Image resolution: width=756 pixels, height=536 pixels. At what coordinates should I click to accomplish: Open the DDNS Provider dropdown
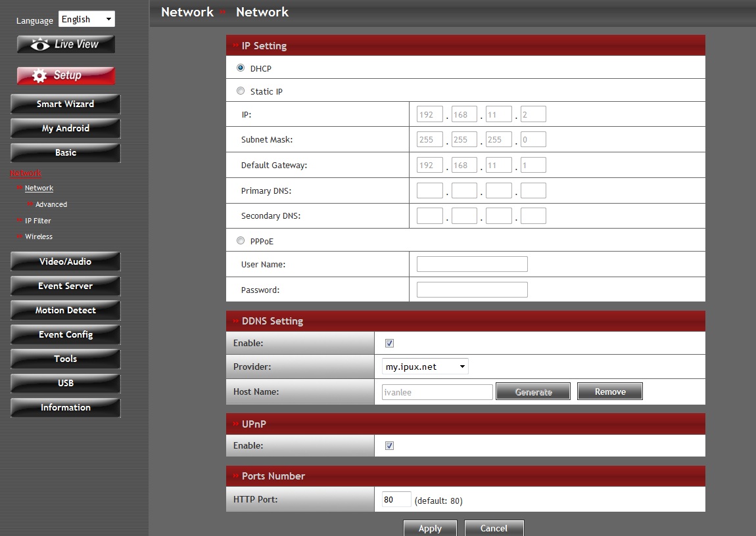click(x=425, y=367)
